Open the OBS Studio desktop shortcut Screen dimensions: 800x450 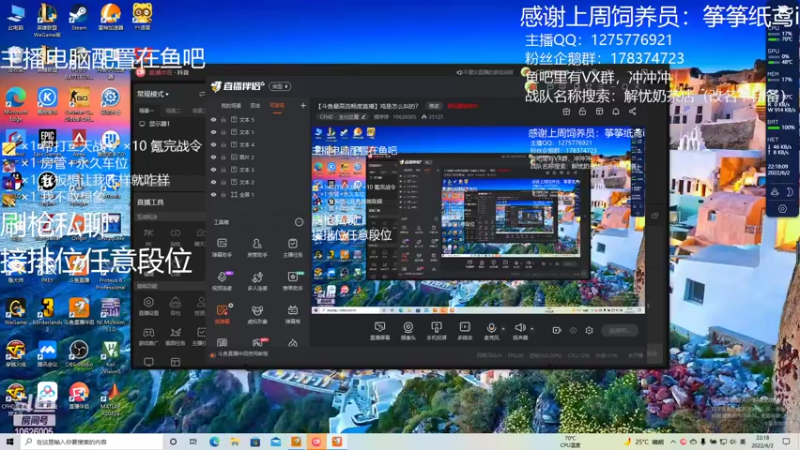[x=79, y=354]
